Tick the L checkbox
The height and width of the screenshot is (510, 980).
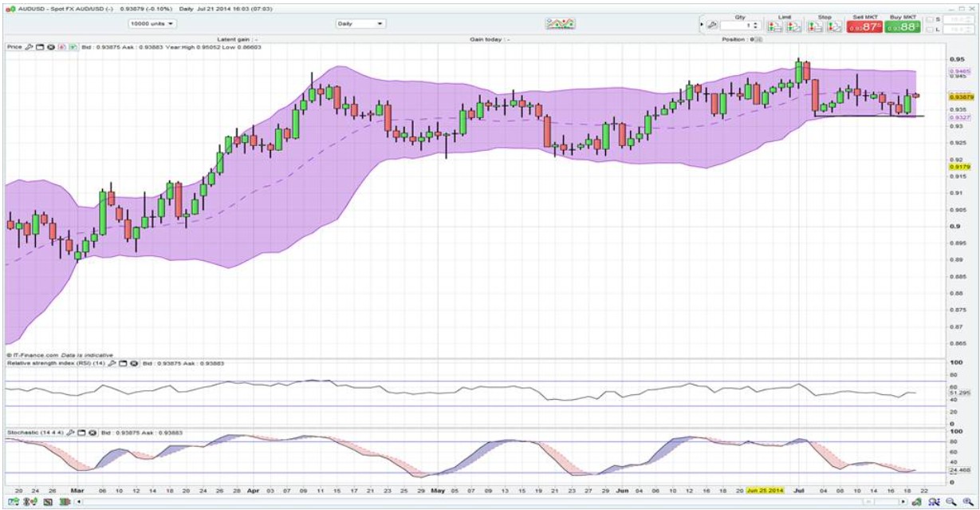930,30
